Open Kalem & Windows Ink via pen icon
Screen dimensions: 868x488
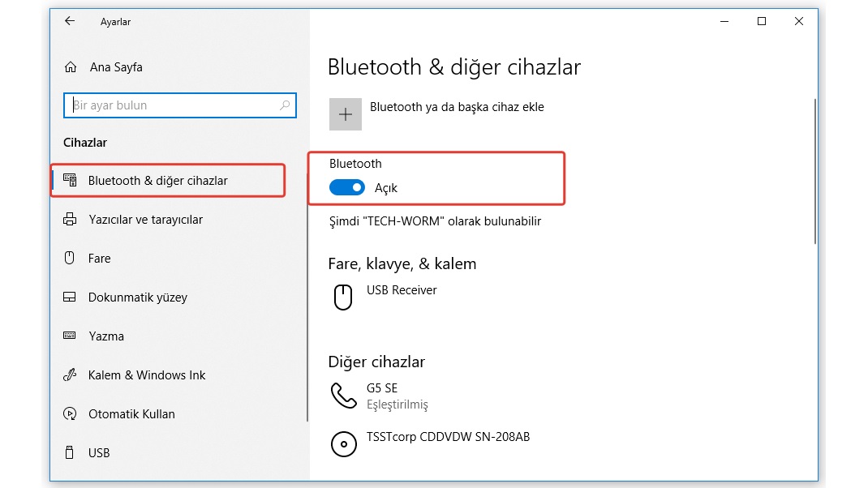click(x=70, y=375)
